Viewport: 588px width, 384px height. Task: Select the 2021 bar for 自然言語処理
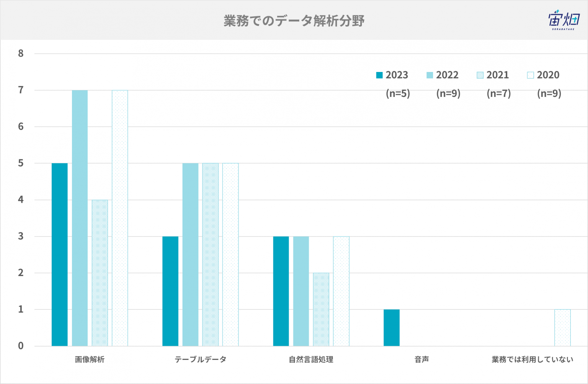(x=321, y=309)
